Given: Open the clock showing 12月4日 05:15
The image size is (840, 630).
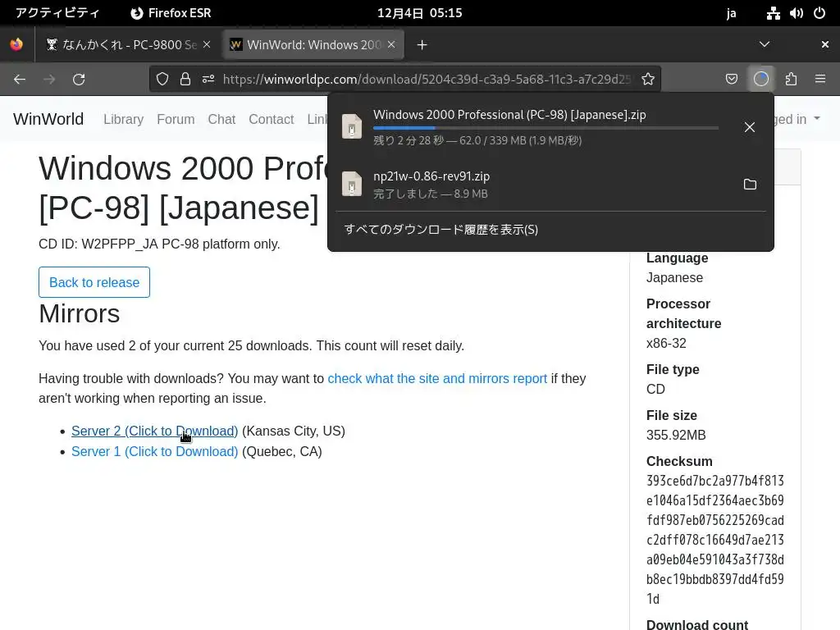Looking at the screenshot, I should pyautogui.click(x=419, y=13).
